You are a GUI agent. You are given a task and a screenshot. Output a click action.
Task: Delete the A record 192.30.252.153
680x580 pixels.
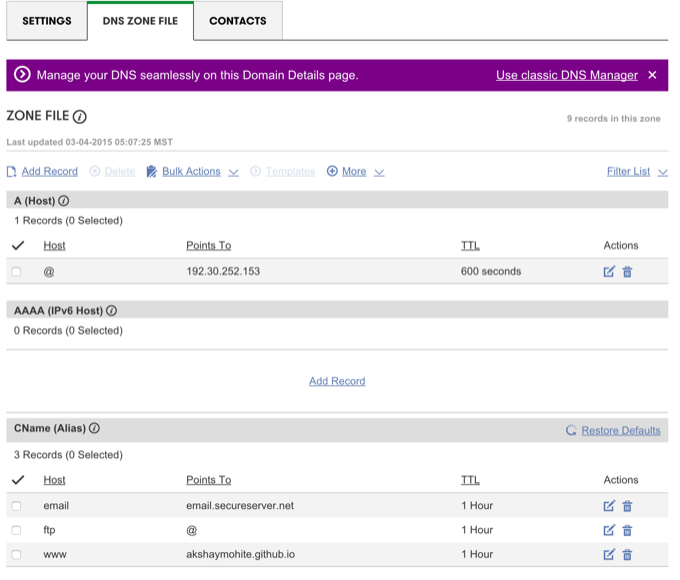(627, 271)
